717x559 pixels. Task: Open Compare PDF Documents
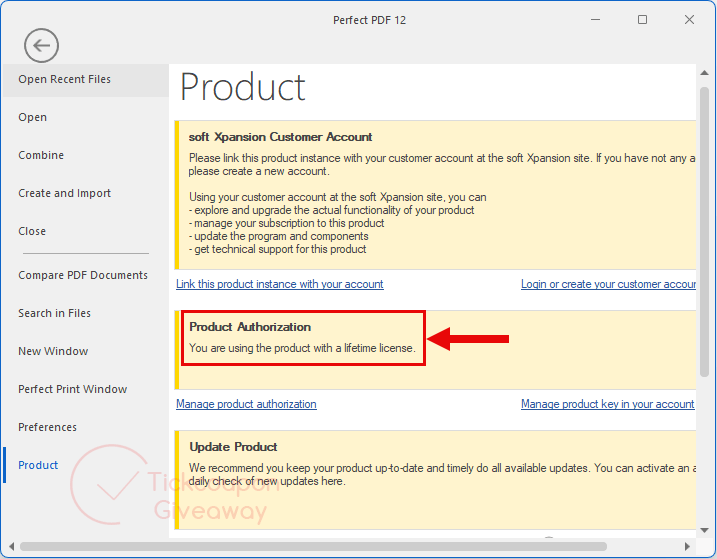[83, 275]
